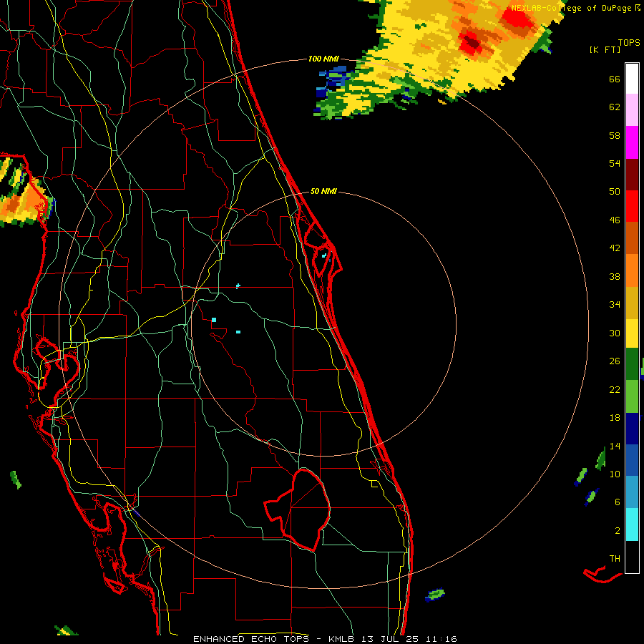644x644 pixels.
Task: Click the legend value 66
Action: [615, 79]
